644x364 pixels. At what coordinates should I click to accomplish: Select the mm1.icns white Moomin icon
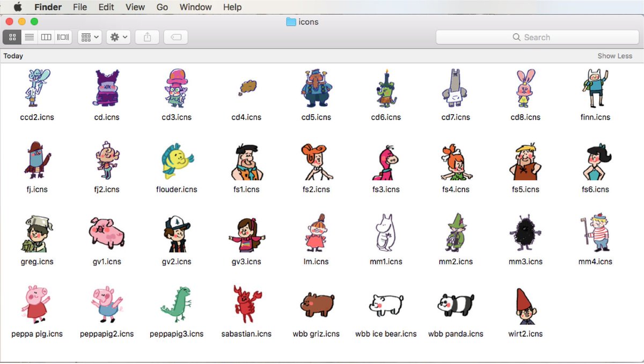(x=386, y=232)
